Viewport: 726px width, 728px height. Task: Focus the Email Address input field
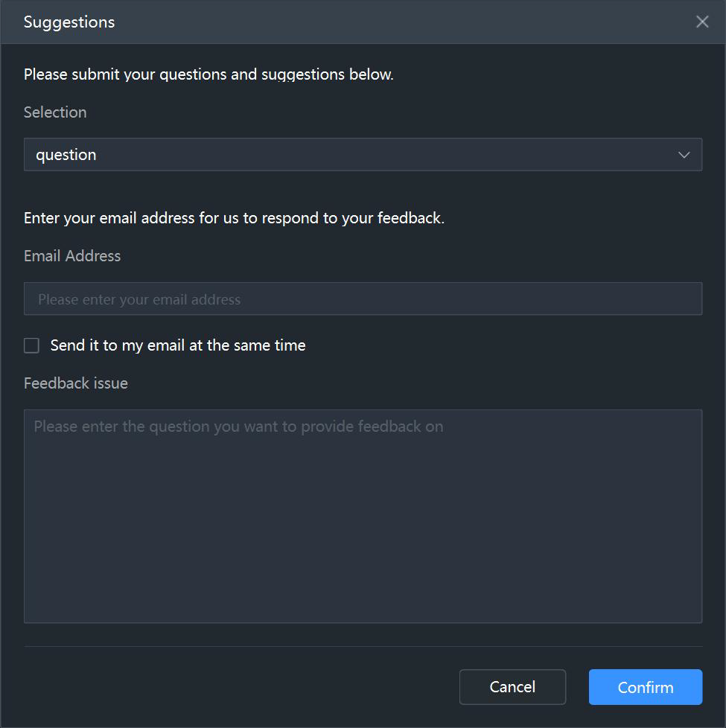click(x=363, y=298)
